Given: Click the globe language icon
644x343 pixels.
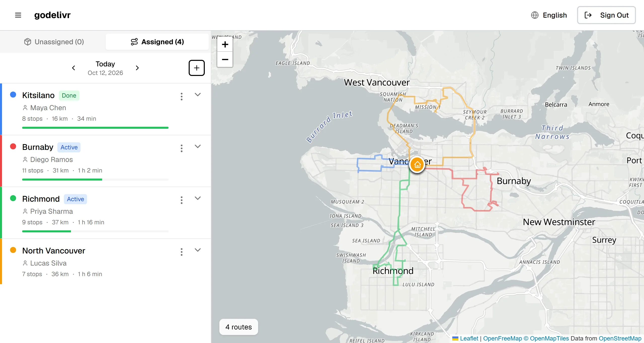Looking at the screenshot, I should tap(535, 15).
